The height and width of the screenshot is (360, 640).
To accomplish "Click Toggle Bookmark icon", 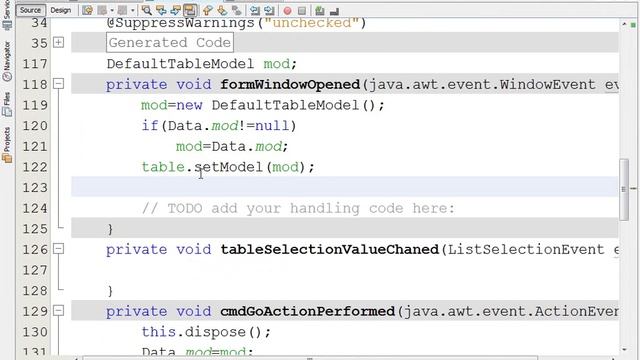I will (x=236, y=10).
